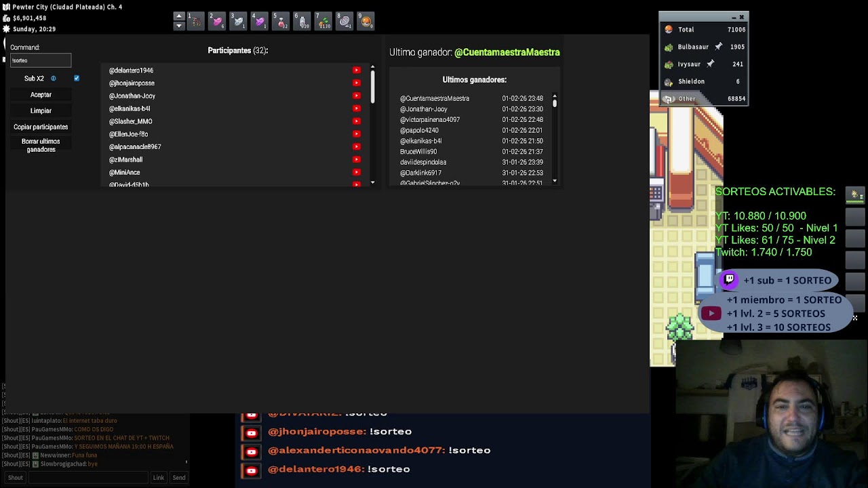Screen dimensions: 868x488
Task: Click the chat Send button
Action: tap(179, 478)
